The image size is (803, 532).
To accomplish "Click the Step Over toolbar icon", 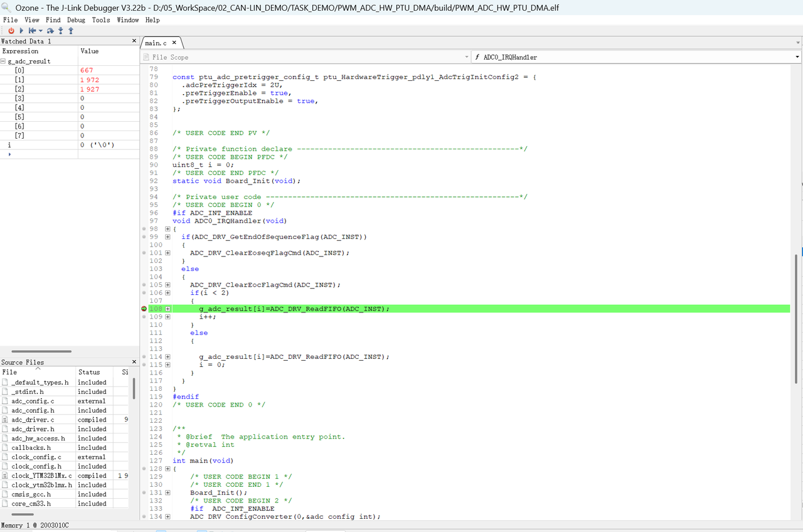I will [50, 30].
